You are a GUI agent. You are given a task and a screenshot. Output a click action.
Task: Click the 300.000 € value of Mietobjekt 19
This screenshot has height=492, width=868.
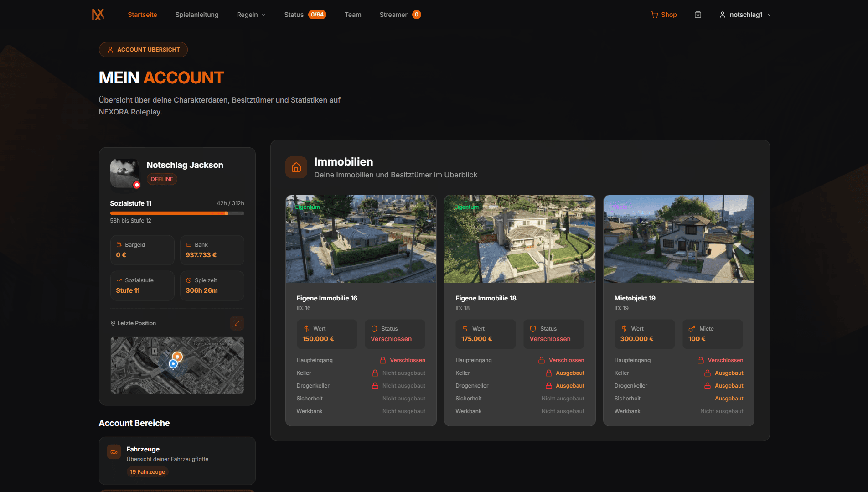637,339
